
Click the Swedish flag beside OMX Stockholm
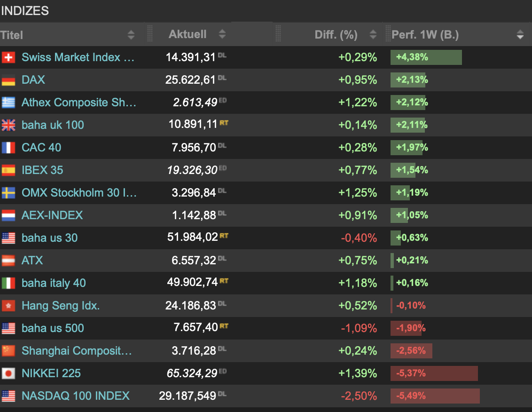[x=8, y=193]
